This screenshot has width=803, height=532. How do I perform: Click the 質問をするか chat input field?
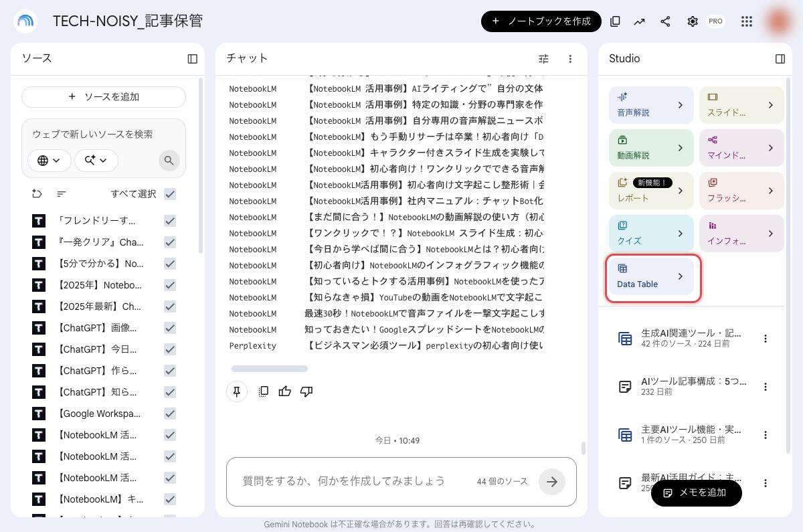(x=343, y=481)
